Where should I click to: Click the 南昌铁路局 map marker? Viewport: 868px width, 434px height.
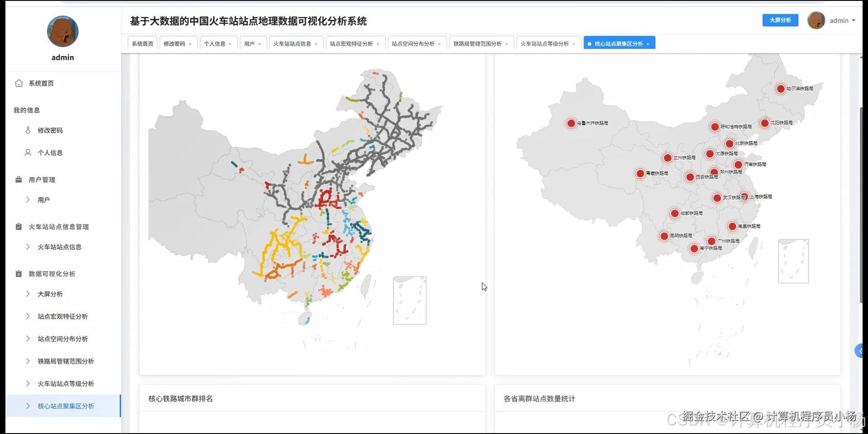click(732, 226)
